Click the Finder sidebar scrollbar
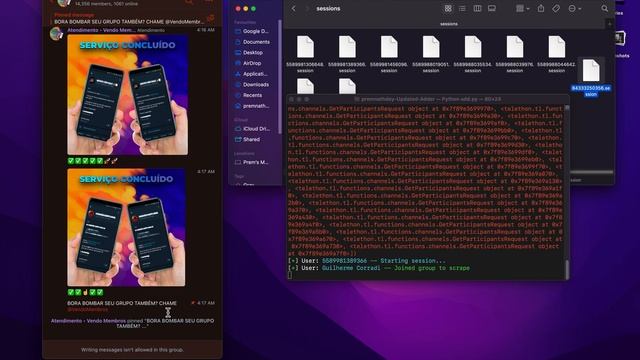 [280, 77]
